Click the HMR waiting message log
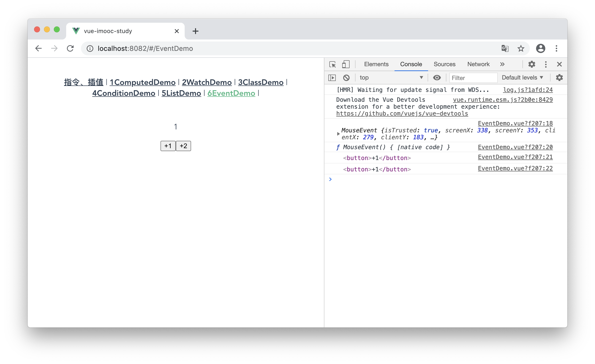Viewport: 595px width, 364px height. 413,90
